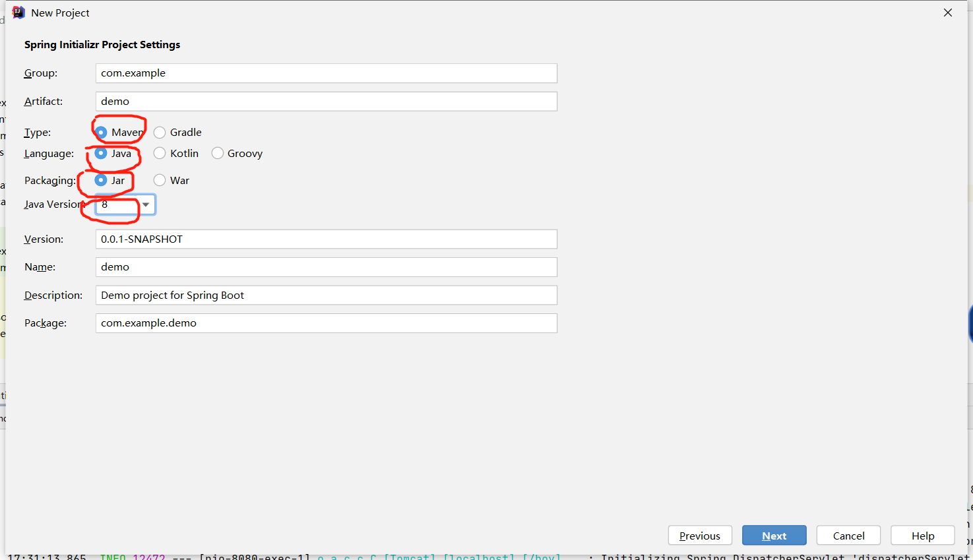
Task: Click the Package field com.example.demo
Action: pyautogui.click(x=327, y=323)
